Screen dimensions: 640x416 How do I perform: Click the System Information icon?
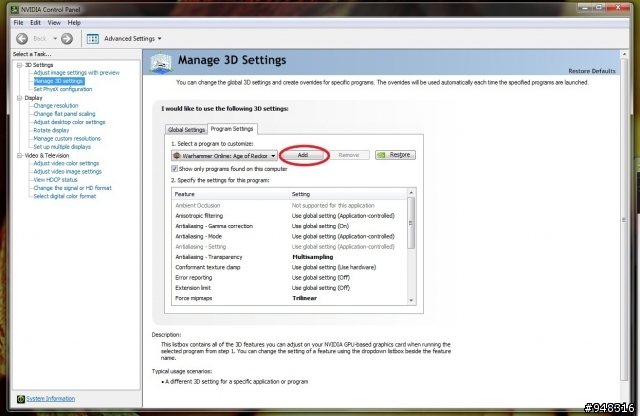point(21,399)
